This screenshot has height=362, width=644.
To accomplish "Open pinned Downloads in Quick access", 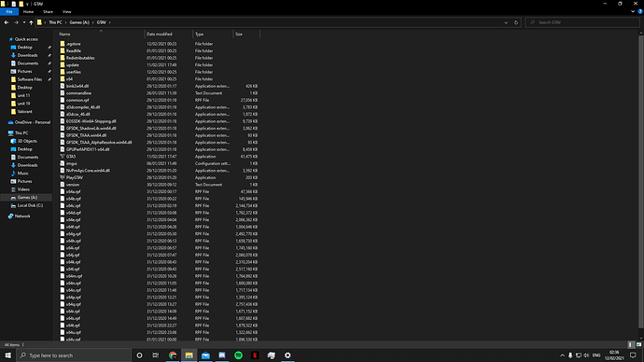I will 27,55.
